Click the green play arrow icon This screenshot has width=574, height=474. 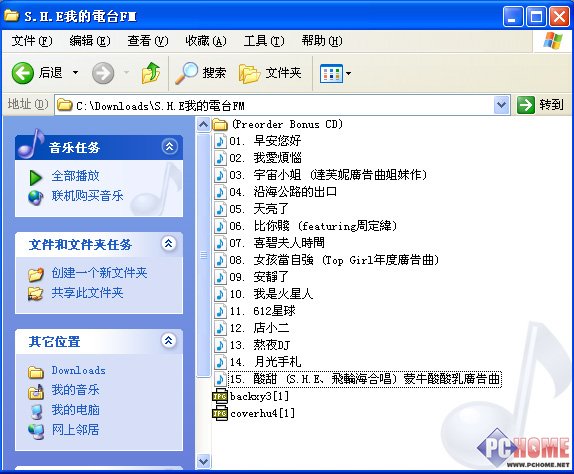(x=36, y=178)
